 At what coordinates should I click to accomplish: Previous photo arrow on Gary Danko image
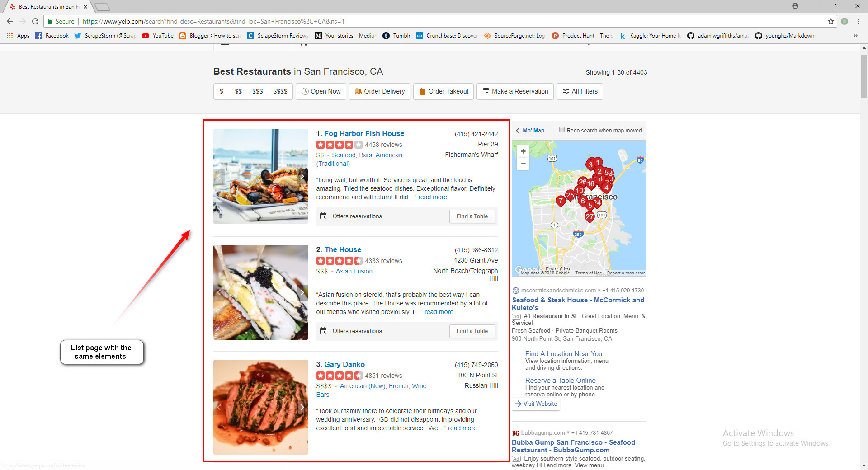pos(219,407)
